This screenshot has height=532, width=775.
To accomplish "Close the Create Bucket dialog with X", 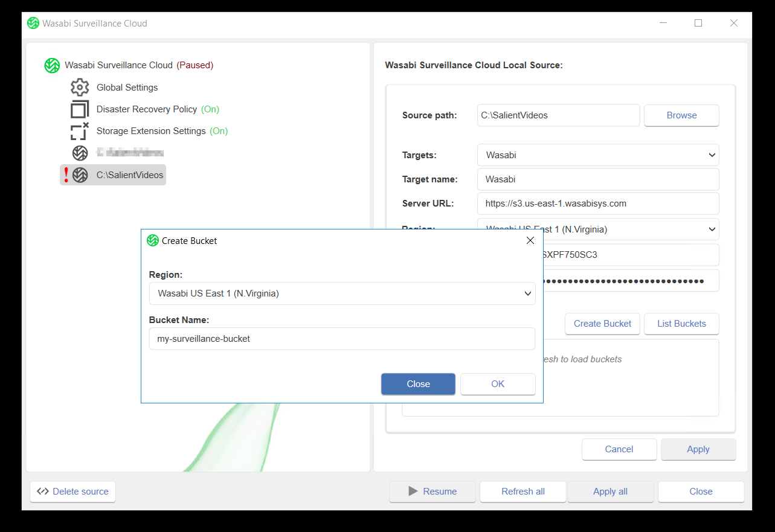I will click(x=530, y=240).
